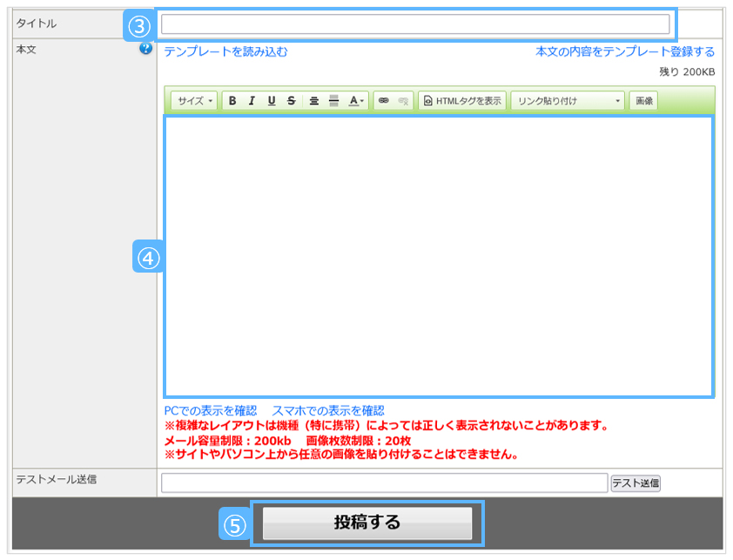Image resolution: width=733 pixels, height=560 pixels.
Task: Open the text color dropdown
Action: pos(357,101)
